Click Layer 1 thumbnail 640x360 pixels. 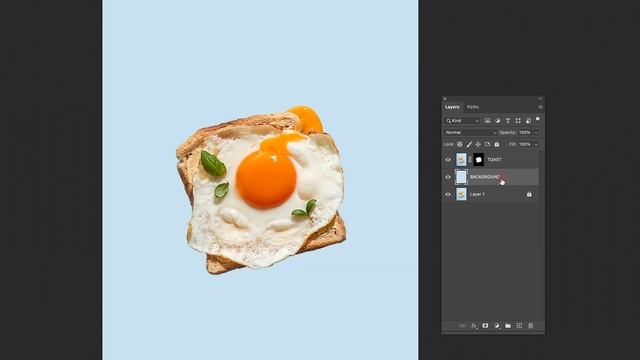[x=461, y=194]
